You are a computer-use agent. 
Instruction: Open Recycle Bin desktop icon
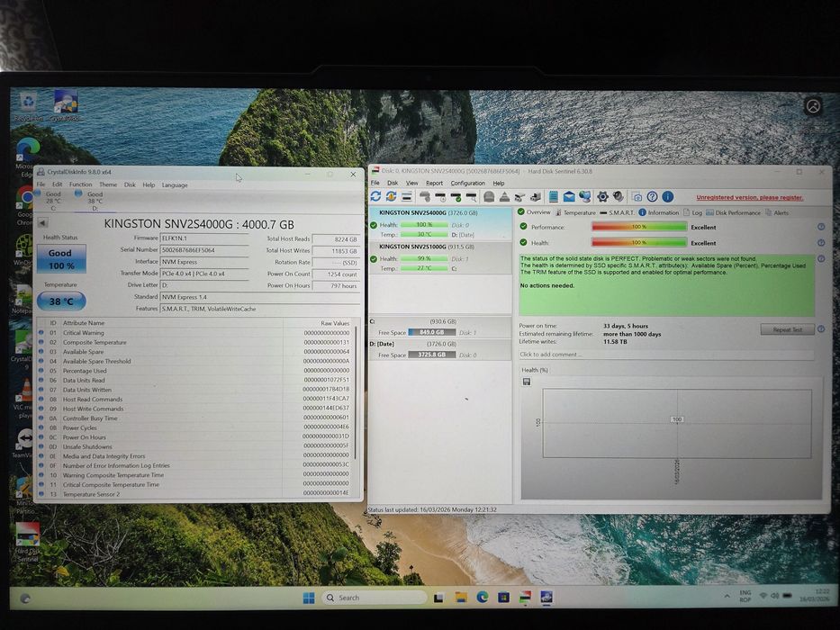pos(29,105)
